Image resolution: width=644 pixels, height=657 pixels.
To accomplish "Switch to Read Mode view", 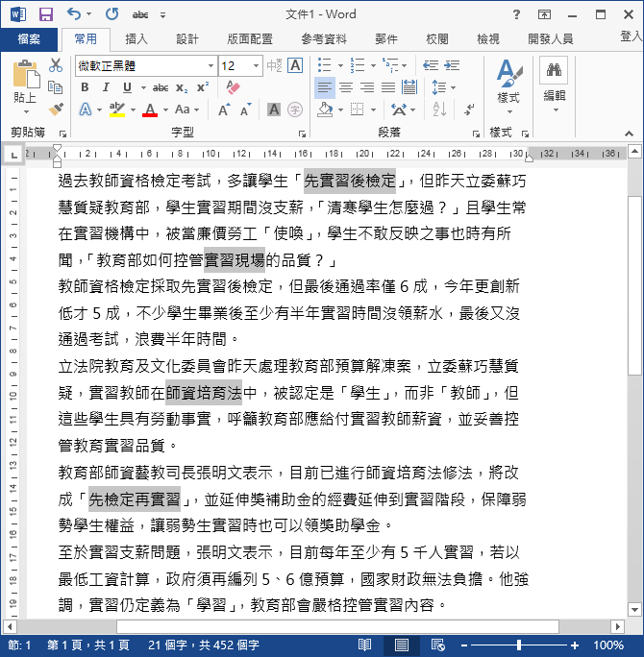I will (364, 645).
